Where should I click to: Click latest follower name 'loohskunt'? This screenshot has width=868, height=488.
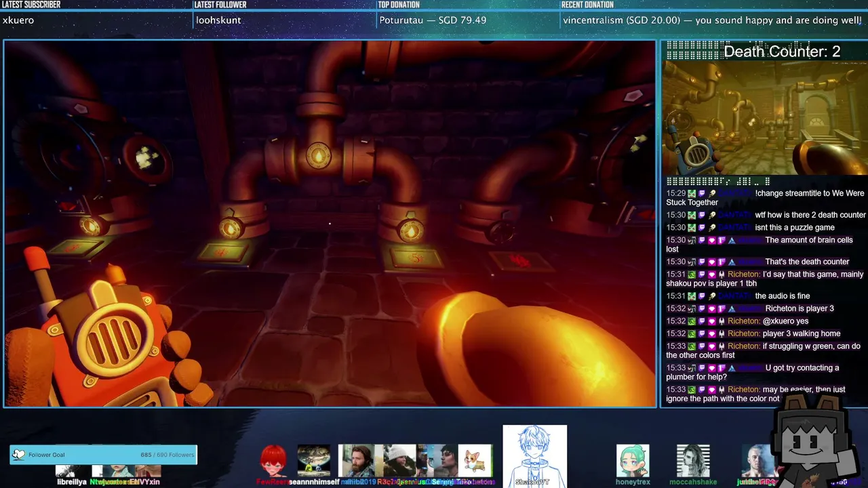click(218, 20)
